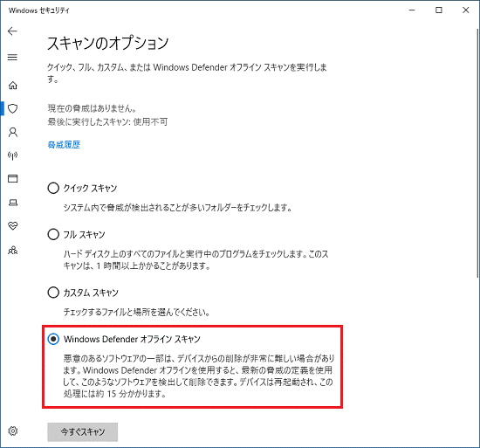Maximize the Windows セキュリティ window
The height and width of the screenshot is (448, 480).
[439, 10]
